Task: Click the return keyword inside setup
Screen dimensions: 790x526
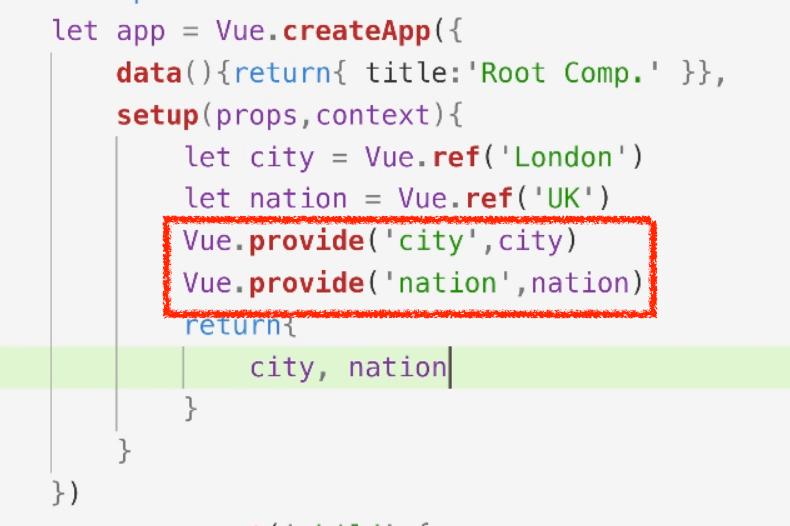Action: (232, 325)
